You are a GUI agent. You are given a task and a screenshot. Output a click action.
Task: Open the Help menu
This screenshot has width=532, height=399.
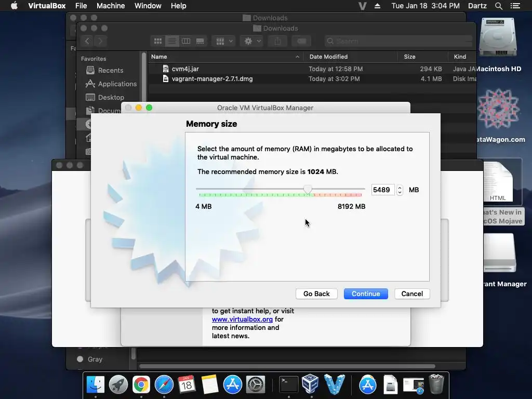click(179, 6)
